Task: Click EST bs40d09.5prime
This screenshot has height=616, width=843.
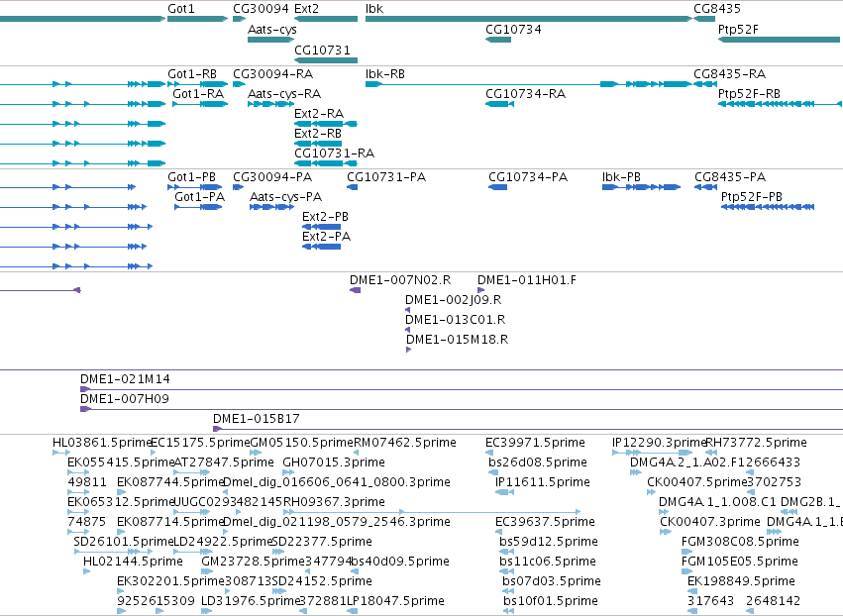Action: (400, 562)
